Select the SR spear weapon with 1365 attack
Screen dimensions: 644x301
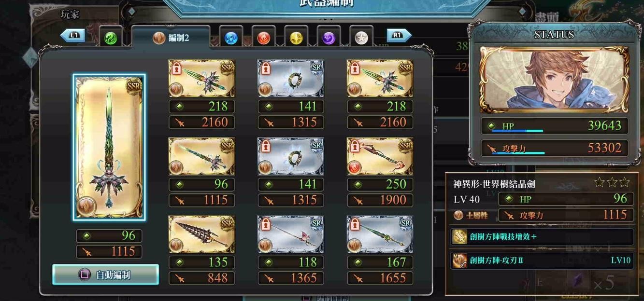point(291,234)
